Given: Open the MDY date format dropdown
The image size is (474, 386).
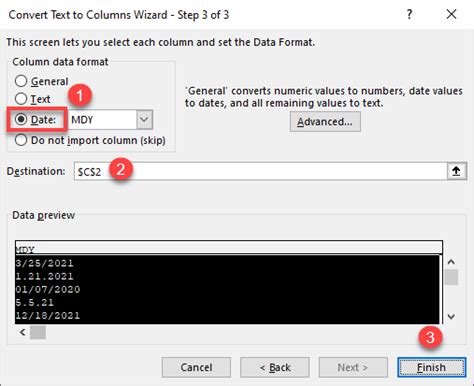Looking at the screenshot, I should click(x=144, y=119).
